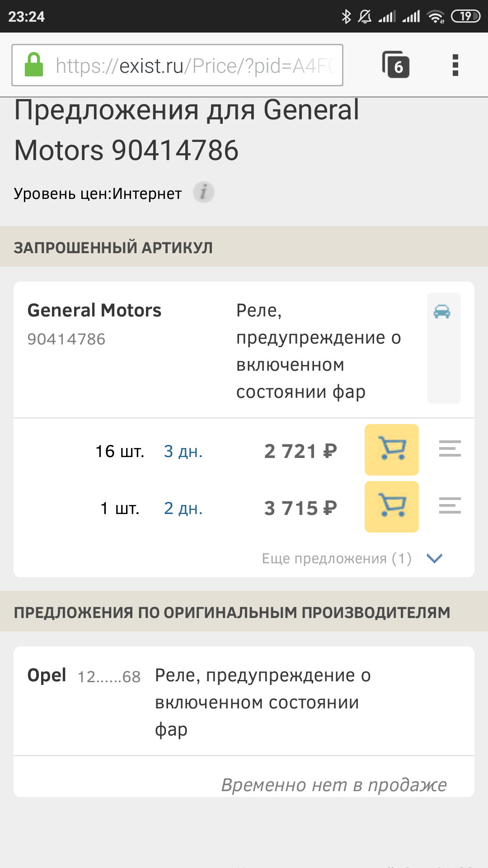488x868 pixels.
Task: Click the chevron next to Еще предложения
Action: tap(434, 558)
